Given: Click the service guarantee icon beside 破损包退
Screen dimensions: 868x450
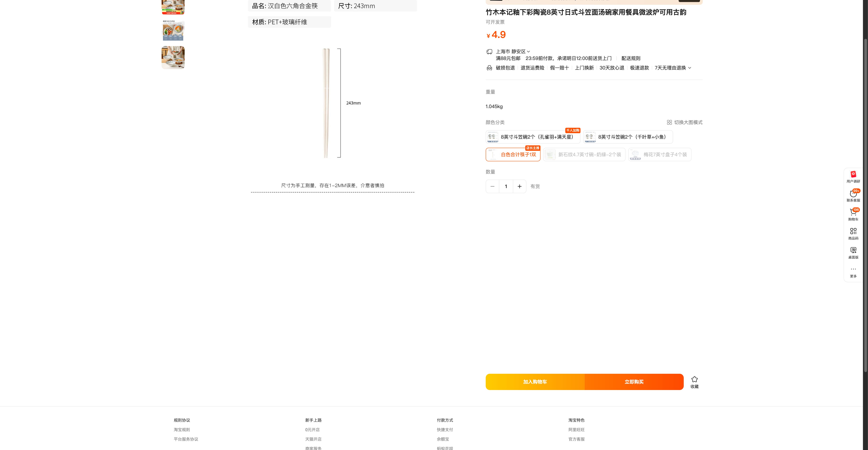Looking at the screenshot, I should [x=489, y=68].
